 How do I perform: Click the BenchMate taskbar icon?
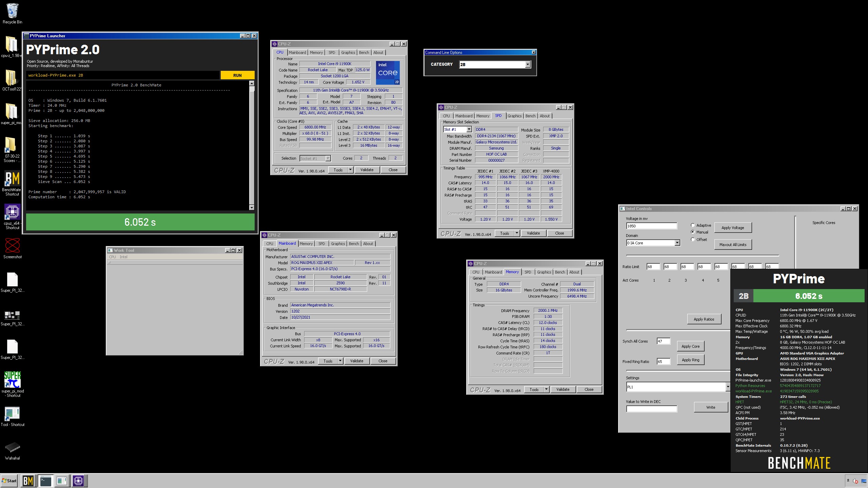point(28,481)
